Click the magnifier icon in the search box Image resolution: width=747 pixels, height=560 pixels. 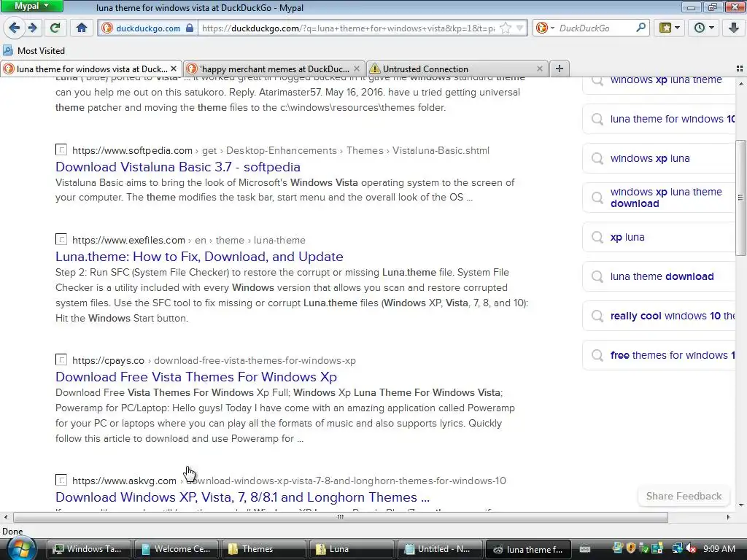[x=640, y=28]
